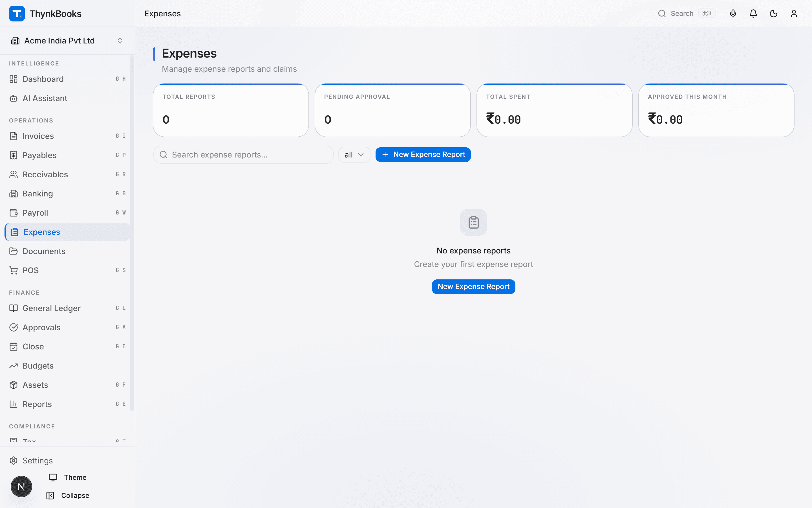Click the ThynkBooks logo icon

point(17,14)
